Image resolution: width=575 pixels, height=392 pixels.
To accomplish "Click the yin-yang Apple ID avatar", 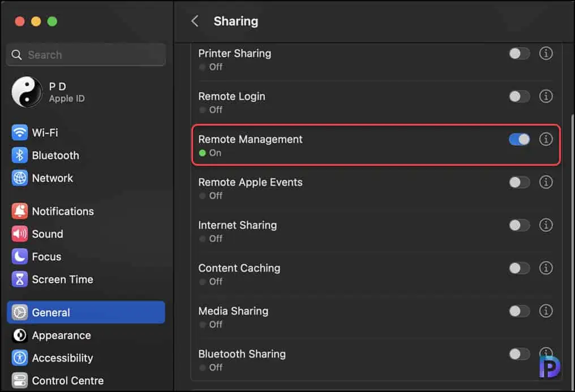I will pyautogui.click(x=27, y=92).
